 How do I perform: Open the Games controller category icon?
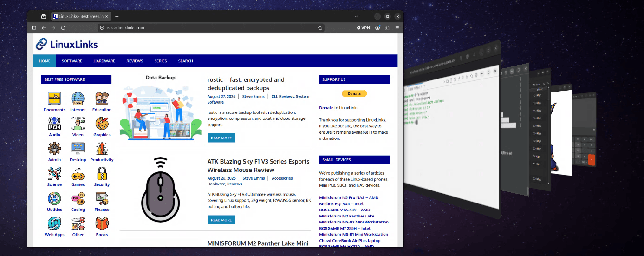click(78, 174)
